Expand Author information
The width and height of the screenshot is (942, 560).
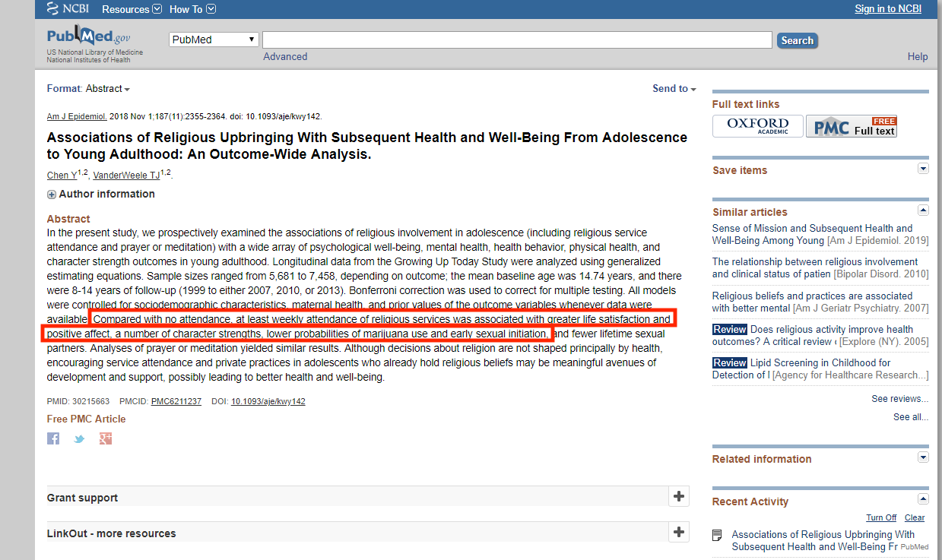101,194
